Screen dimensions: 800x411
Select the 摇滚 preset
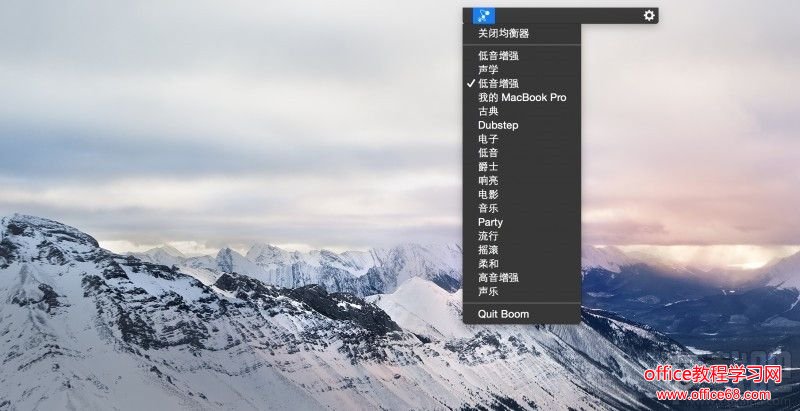521,250
